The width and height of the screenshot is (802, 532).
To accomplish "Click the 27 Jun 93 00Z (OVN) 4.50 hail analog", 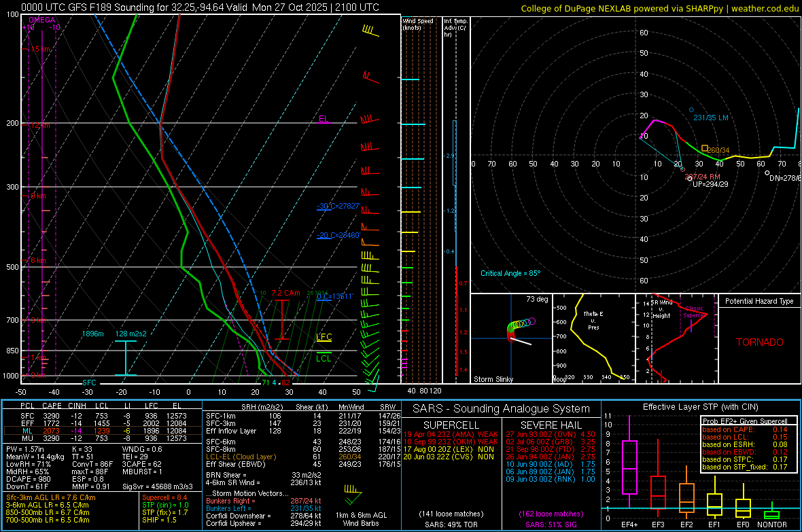I will (x=551, y=434).
